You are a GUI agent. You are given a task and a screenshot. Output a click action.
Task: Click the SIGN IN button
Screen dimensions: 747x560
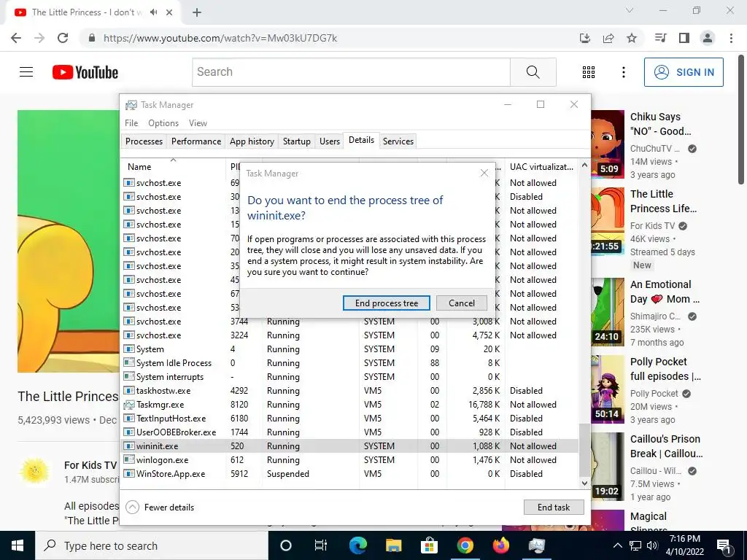(x=684, y=72)
